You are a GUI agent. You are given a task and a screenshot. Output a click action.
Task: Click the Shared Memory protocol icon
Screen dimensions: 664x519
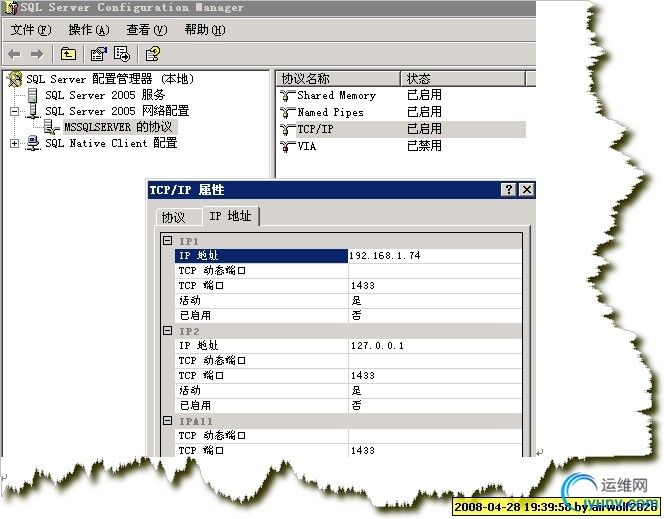287,96
